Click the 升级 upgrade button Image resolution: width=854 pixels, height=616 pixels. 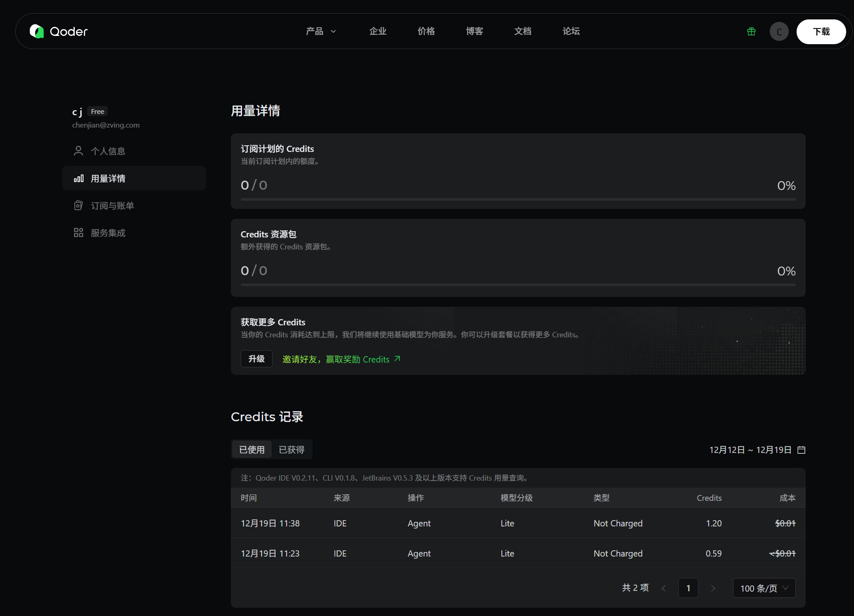click(x=256, y=359)
